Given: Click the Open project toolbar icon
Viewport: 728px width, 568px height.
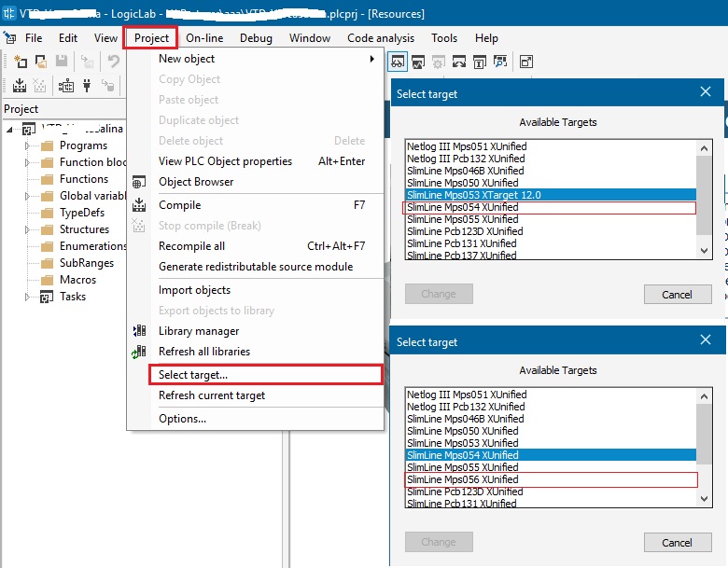Looking at the screenshot, I should click(x=41, y=62).
